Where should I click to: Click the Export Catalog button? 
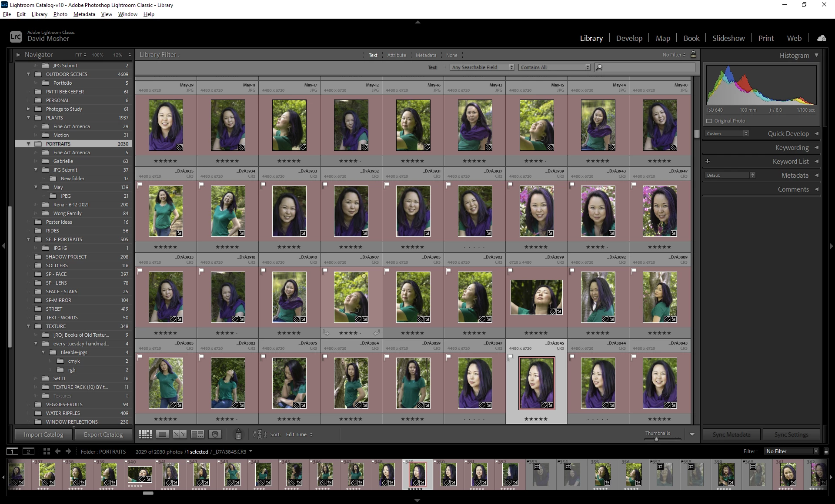click(104, 434)
